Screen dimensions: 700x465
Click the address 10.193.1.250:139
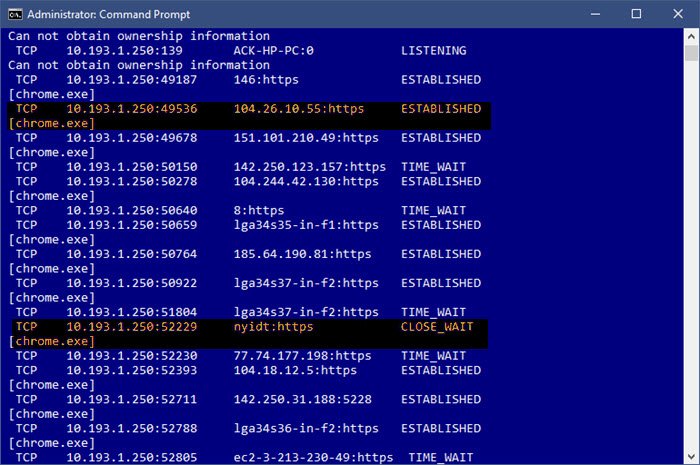coord(125,50)
